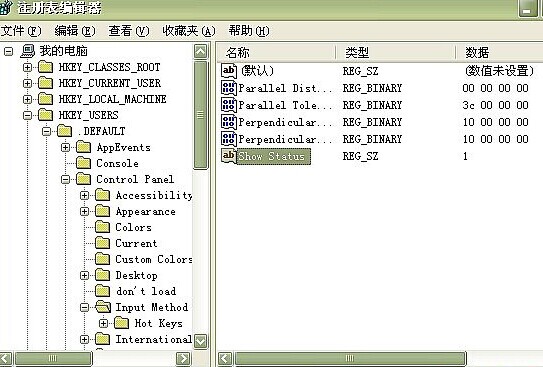Click the Console folder icon
The height and width of the screenshot is (367, 543).
pyautogui.click(x=83, y=163)
